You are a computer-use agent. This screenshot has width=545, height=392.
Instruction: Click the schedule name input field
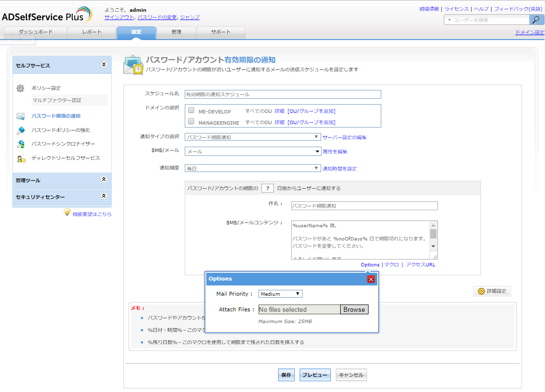283,94
